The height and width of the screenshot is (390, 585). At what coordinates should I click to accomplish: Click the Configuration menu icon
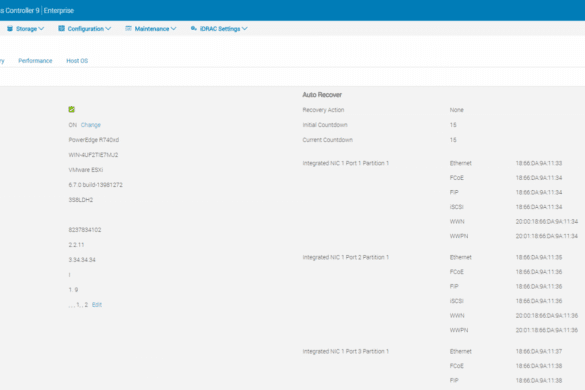click(x=62, y=28)
